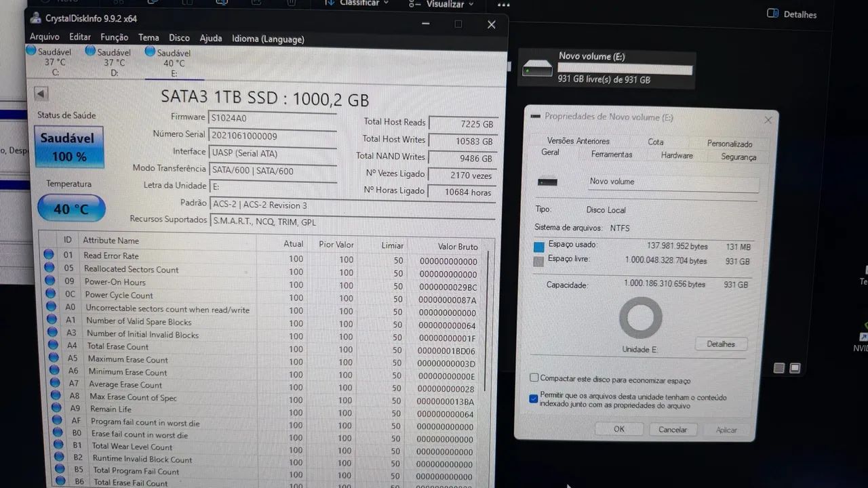The image size is (868, 488).
Task: Open Função menu
Action: pos(115,37)
